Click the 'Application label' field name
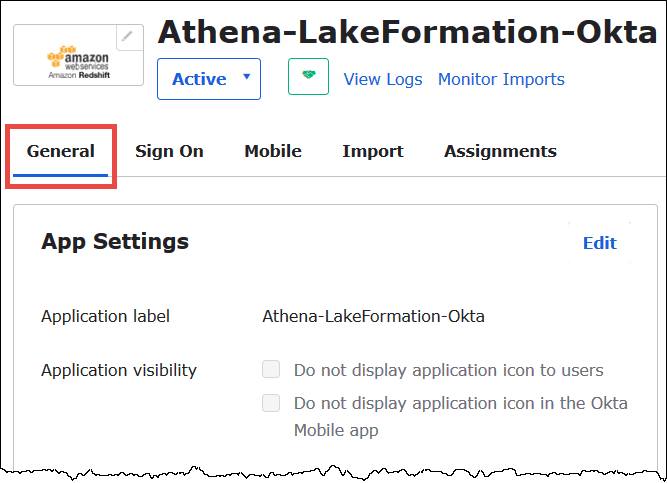 click(x=105, y=316)
